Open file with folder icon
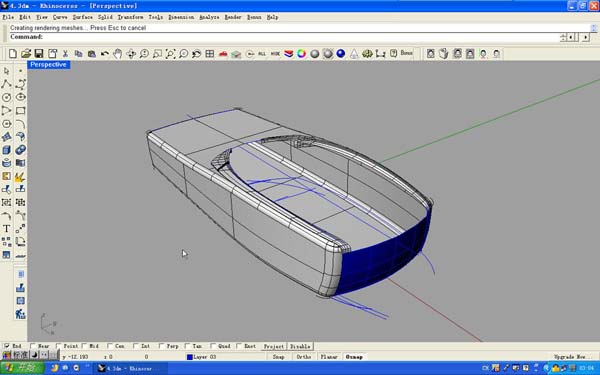The width and height of the screenshot is (600, 375). pyautogui.click(x=26, y=54)
